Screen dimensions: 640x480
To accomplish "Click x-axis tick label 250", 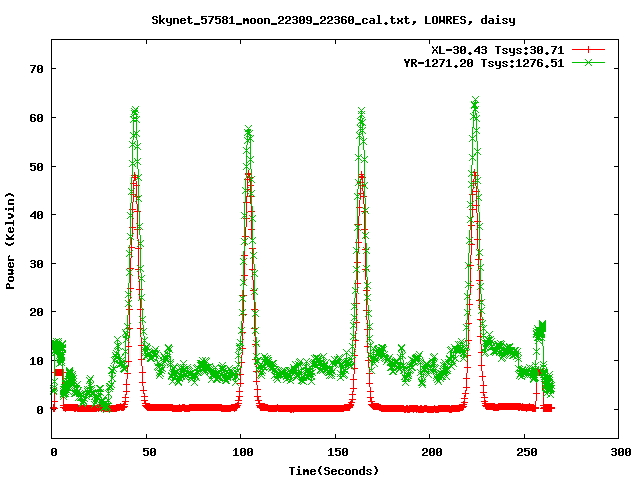I will [x=527, y=452].
